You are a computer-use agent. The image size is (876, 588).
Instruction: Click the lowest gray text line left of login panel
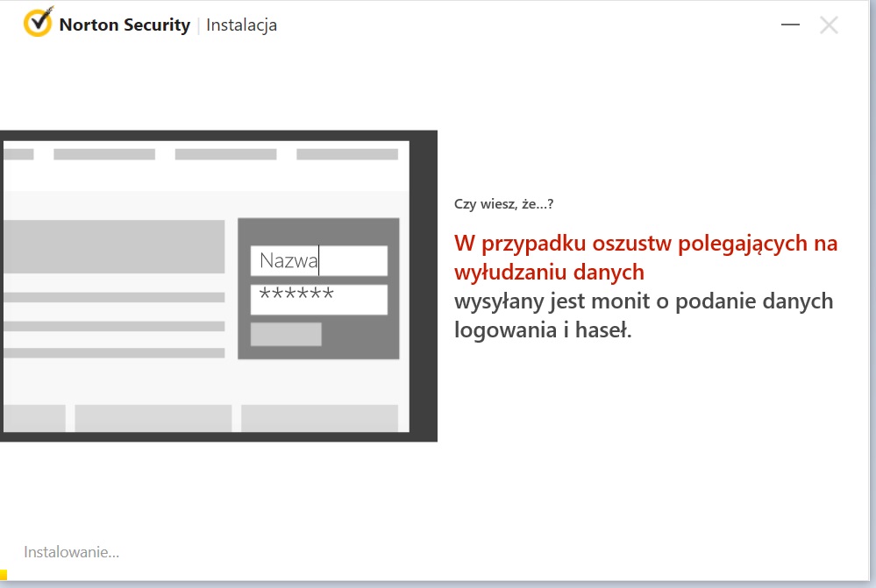pos(113,353)
